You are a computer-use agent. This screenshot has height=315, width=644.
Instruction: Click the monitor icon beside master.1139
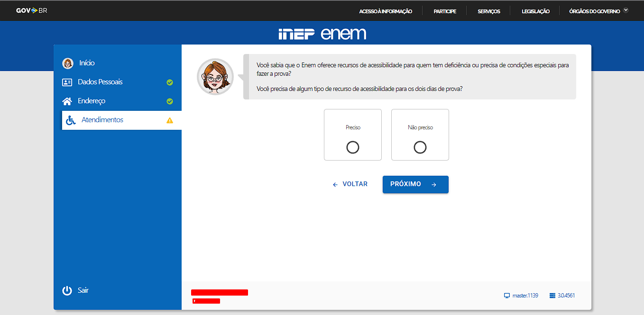click(x=507, y=296)
